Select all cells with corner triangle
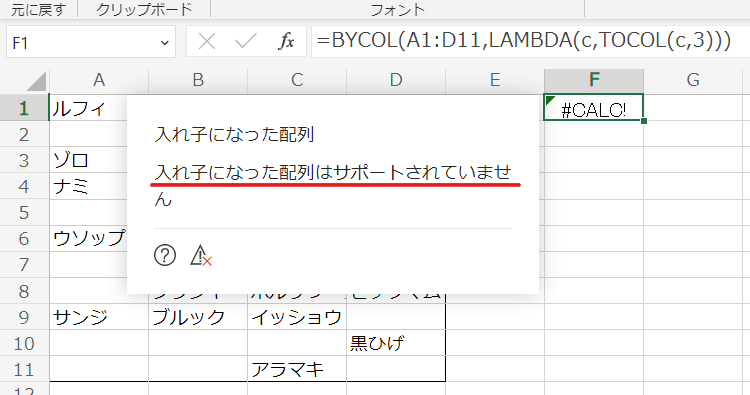This screenshot has width=750, height=395. click(x=36, y=81)
